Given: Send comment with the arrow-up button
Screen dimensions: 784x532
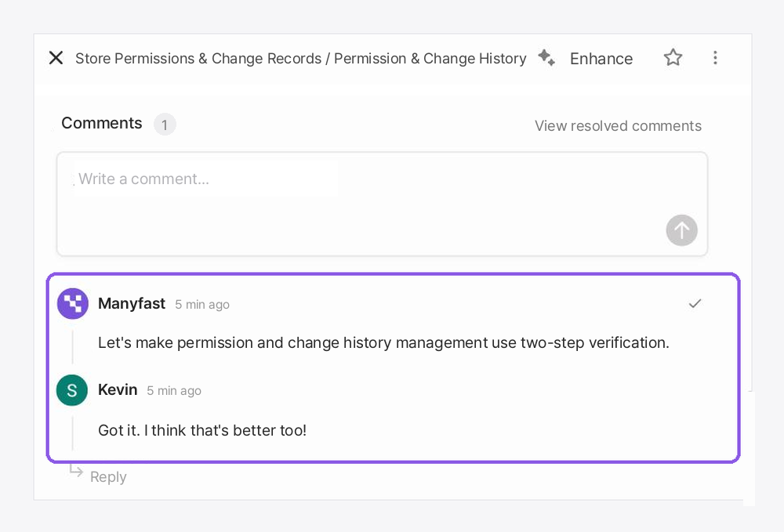Looking at the screenshot, I should pyautogui.click(x=681, y=230).
